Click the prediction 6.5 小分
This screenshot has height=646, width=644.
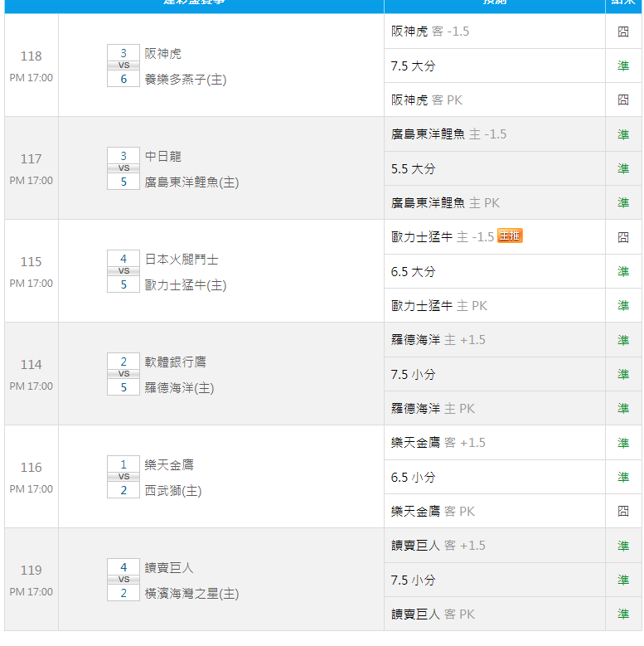click(413, 477)
